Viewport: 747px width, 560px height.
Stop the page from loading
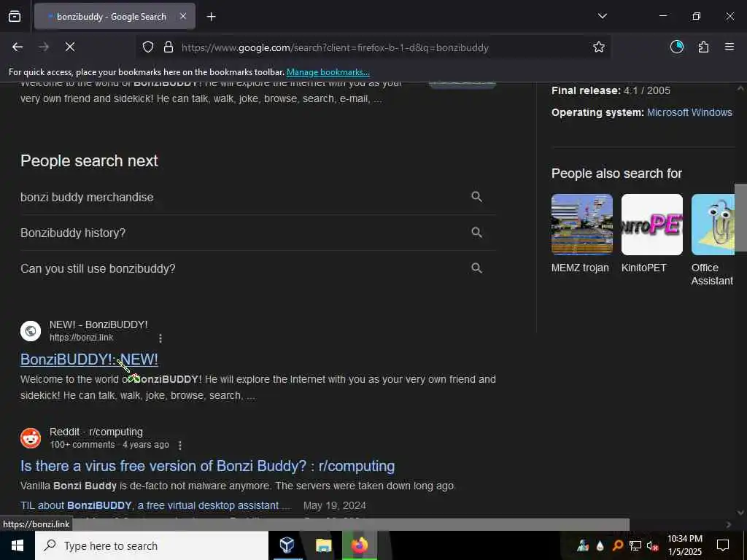(x=70, y=47)
